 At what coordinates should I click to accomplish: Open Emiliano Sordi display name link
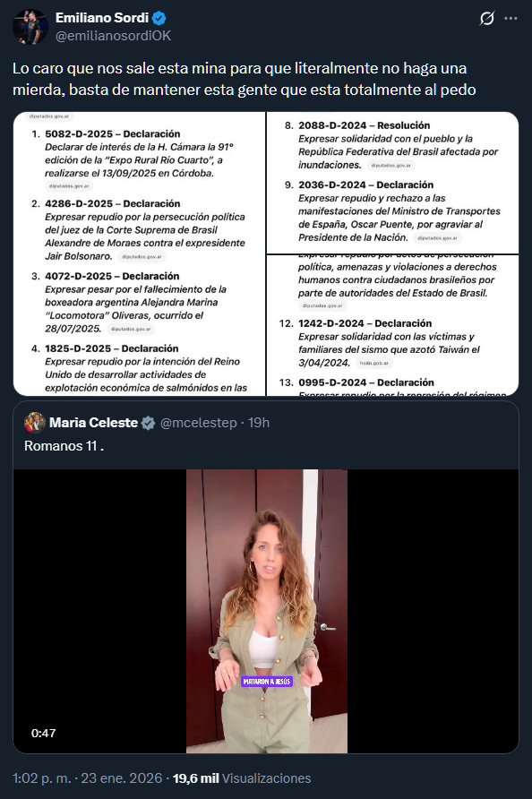pos(102,18)
